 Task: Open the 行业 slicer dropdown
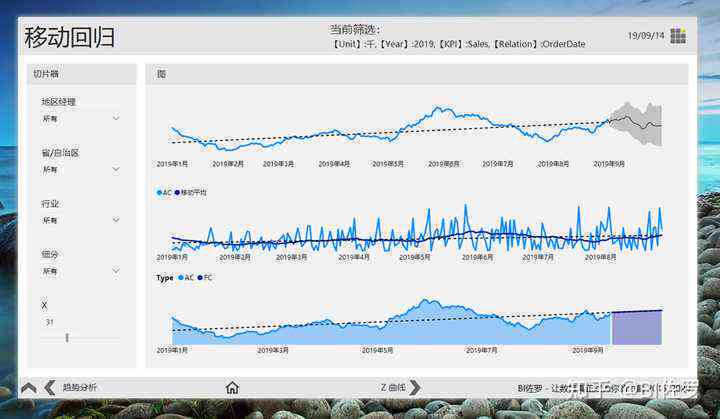[116, 220]
